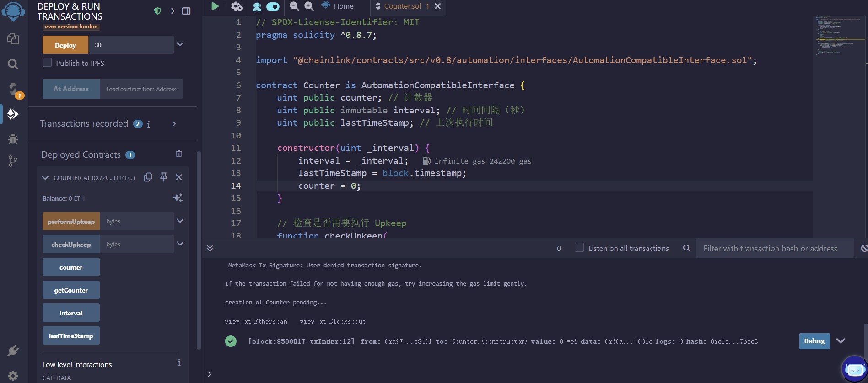Open the Solidity compiler sidebar icon
This screenshot has width=868, height=383.
[14, 90]
